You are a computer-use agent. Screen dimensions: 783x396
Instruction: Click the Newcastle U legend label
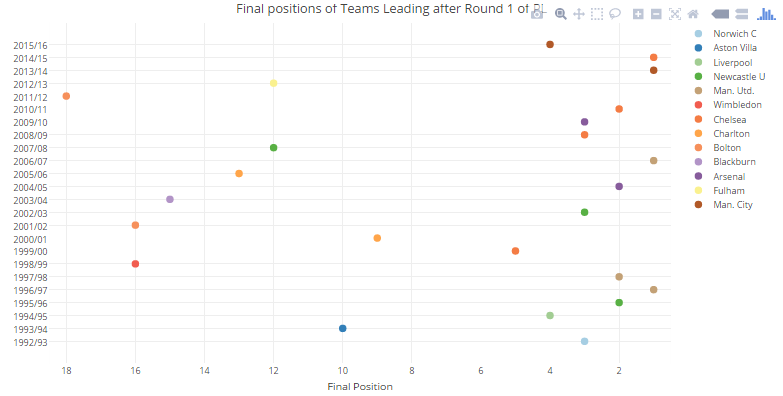point(739,76)
